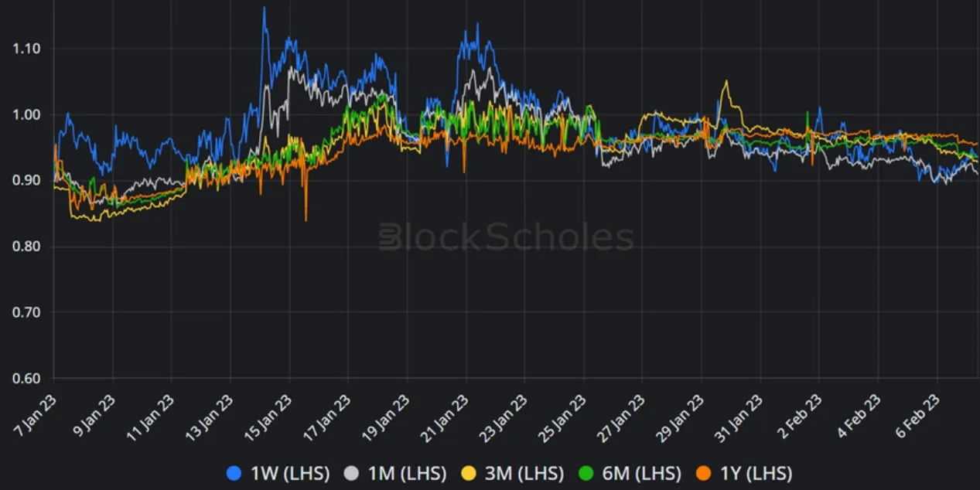
Task: Click the 21 Jan 23 date label
Action: [446, 419]
